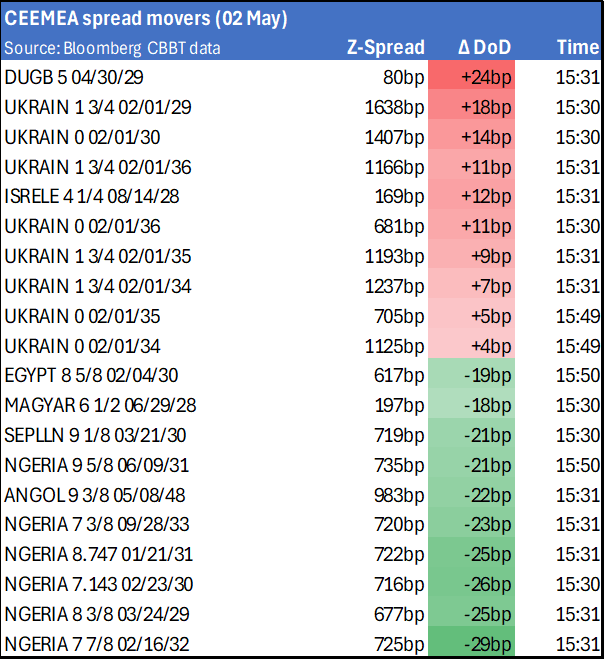Screen dimensions: 605x660
Task: Click the ISRELE 4 1/4 08/14/28 row label
Action: 93,196
